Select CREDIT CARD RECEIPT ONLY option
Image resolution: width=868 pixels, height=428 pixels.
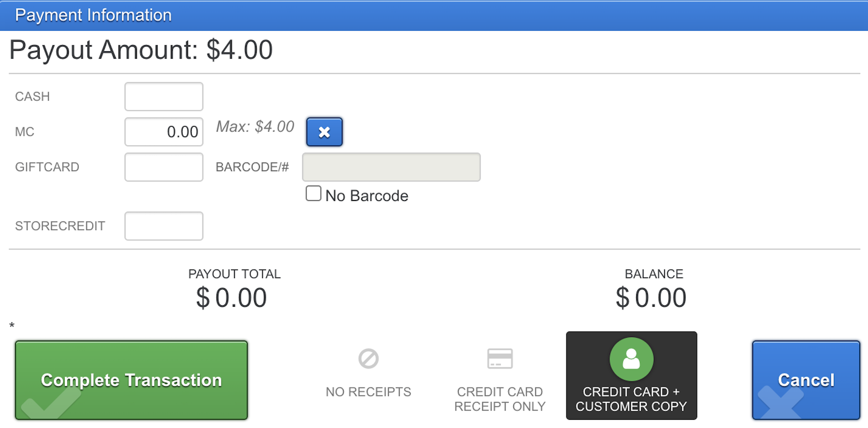point(500,380)
